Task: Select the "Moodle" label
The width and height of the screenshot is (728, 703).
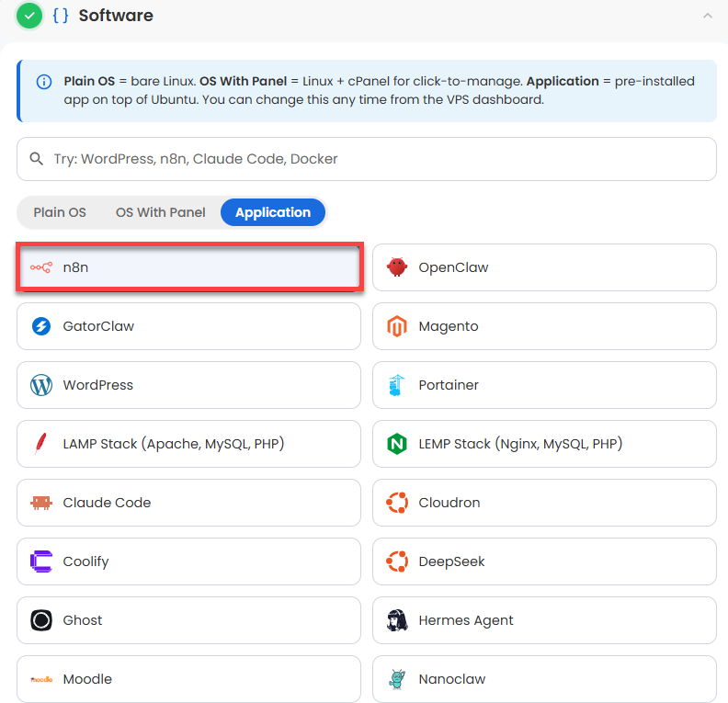Action: point(87,679)
